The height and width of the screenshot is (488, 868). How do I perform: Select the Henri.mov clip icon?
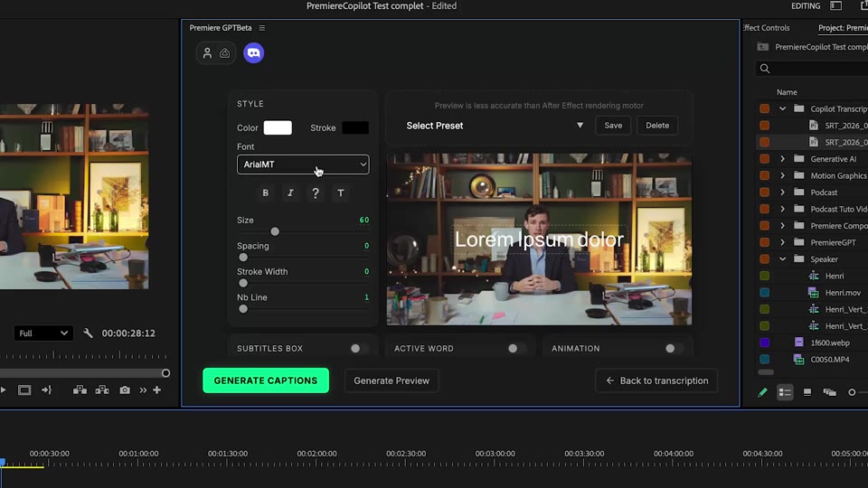point(813,293)
